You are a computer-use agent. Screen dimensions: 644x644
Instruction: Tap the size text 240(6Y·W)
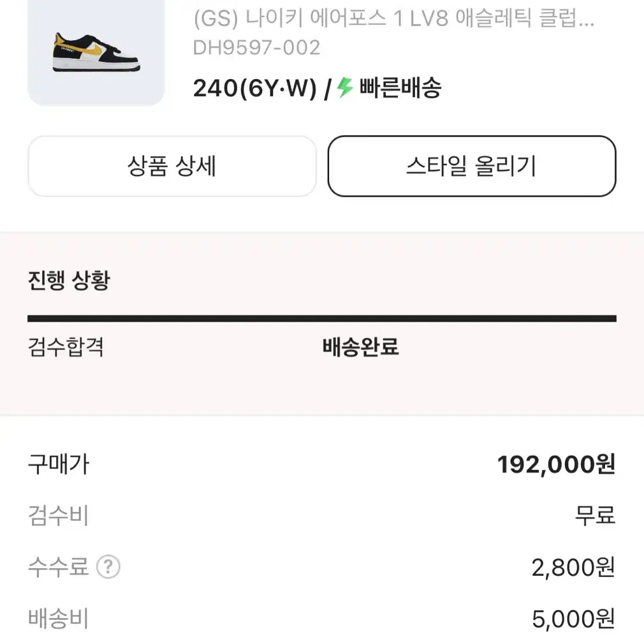pos(254,88)
